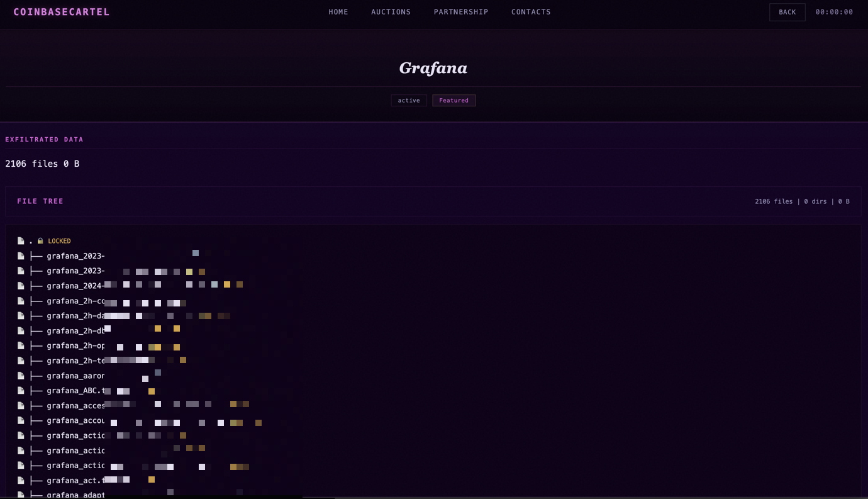
Task: Click the file icon beside grafana_2024- row
Action: click(21, 286)
